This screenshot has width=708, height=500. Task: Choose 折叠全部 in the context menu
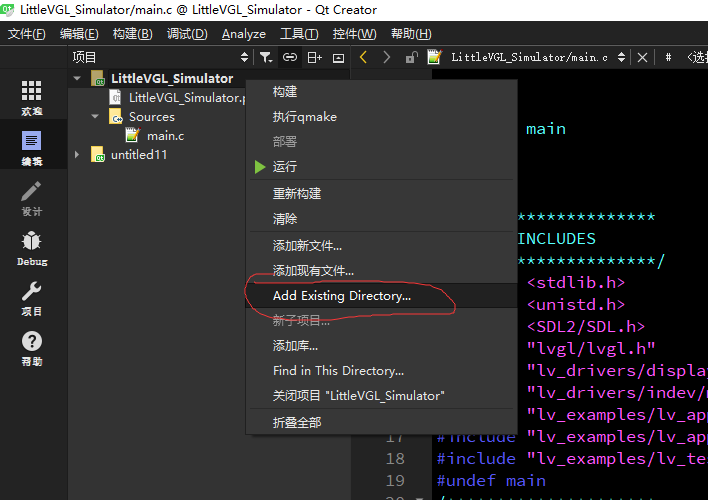click(382, 423)
